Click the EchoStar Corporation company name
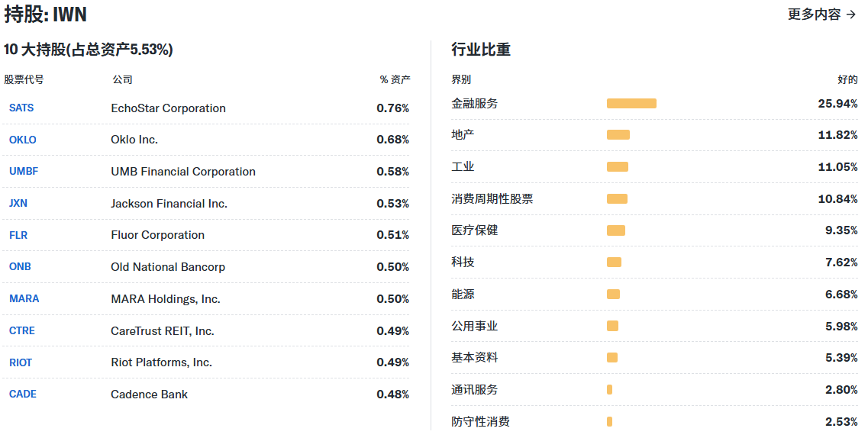The width and height of the screenshot is (868, 438). pyautogui.click(x=168, y=108)
